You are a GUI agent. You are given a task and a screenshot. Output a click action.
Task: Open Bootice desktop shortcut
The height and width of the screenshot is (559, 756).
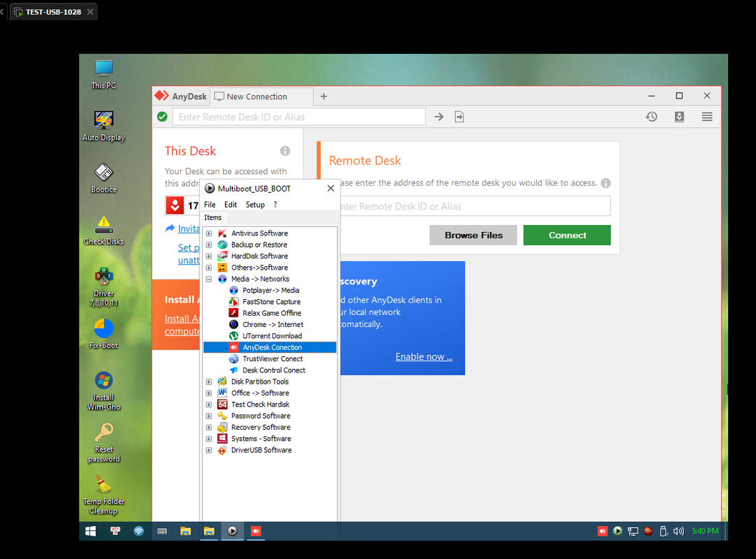(103, 178)
